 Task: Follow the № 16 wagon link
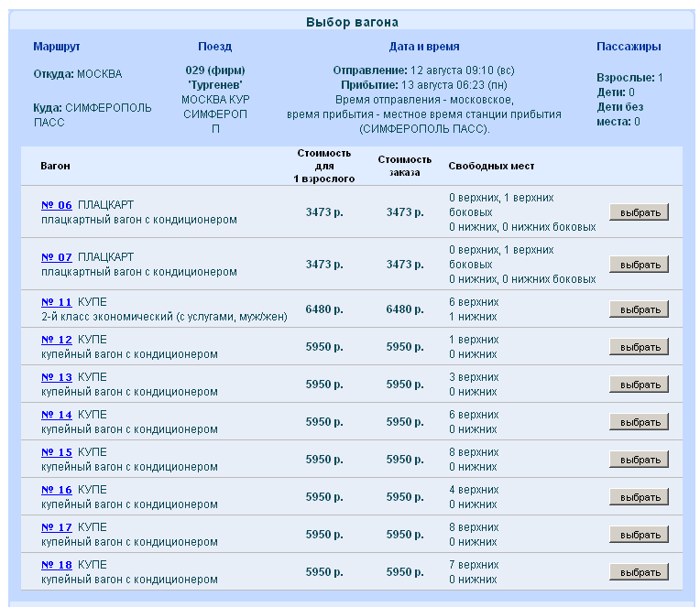pyautogui.click(x=57, y=490)
